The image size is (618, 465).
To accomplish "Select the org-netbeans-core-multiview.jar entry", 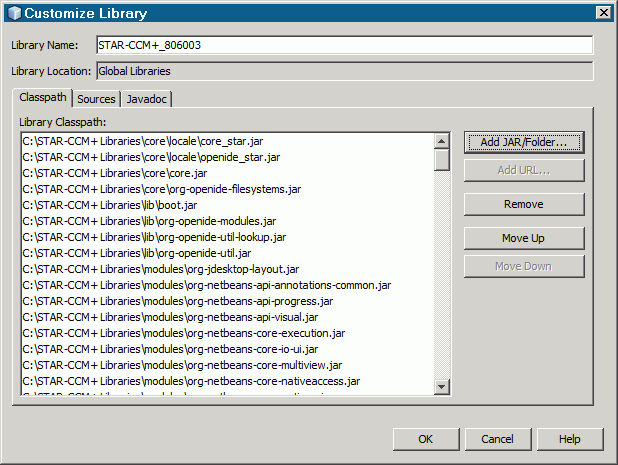I will [x=228, y=365].
